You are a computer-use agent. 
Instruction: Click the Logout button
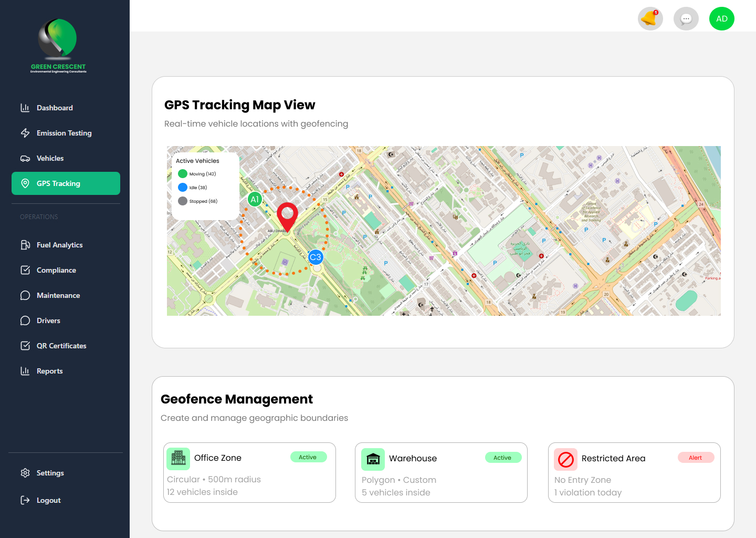pos(48,500)
